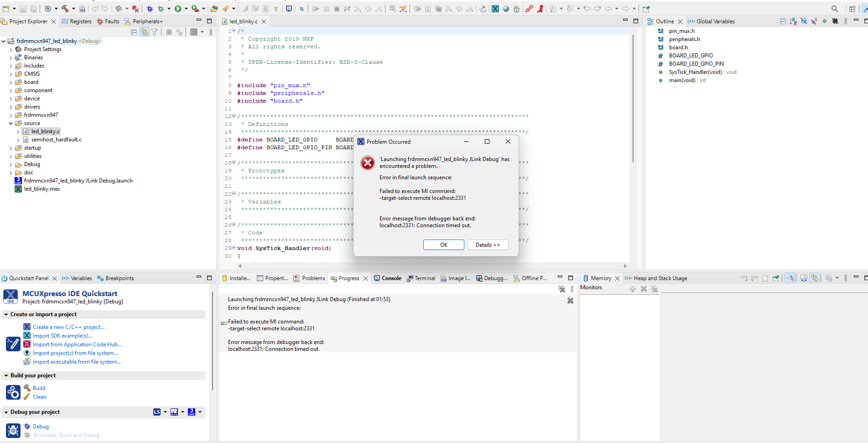Start a Debug session with the blue bug icon
Screen dimensions: 868x443
(x=150, y=8)
